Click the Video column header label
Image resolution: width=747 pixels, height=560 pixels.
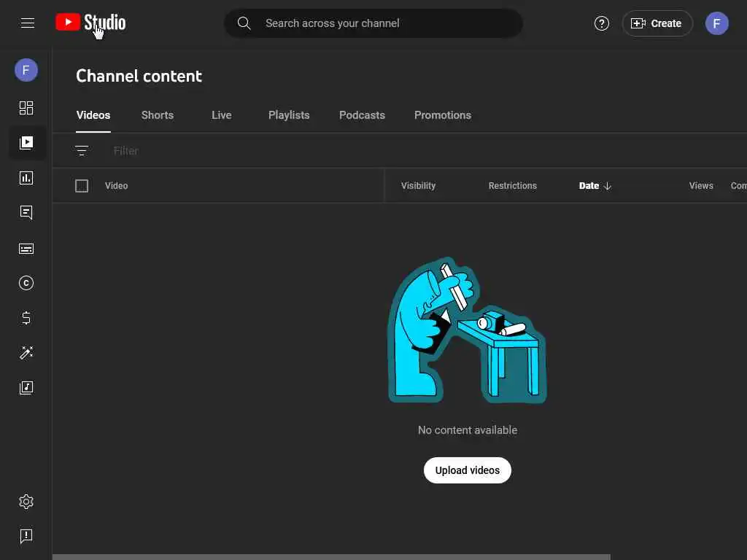[x=116, y=186]
